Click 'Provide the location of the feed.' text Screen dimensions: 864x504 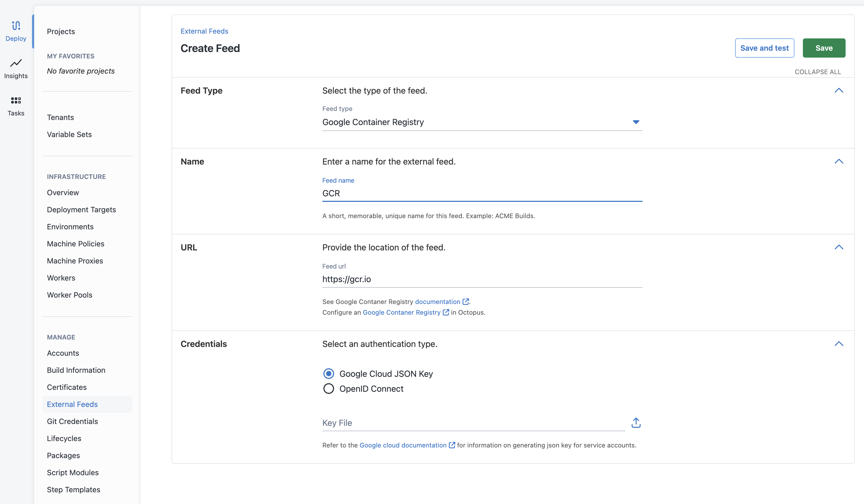pyautogui.click(x=384, y=247)
